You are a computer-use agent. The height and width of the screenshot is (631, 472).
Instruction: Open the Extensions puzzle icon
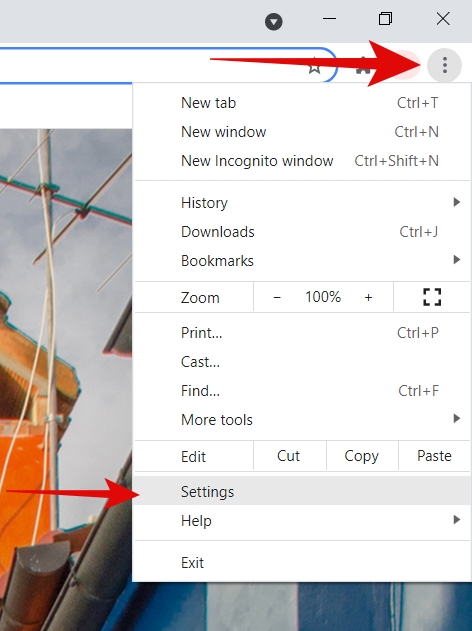coord(363,66)
